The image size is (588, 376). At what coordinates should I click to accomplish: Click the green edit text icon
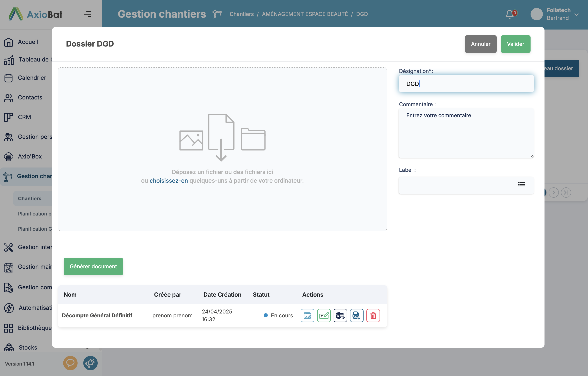tap(324, 316)
